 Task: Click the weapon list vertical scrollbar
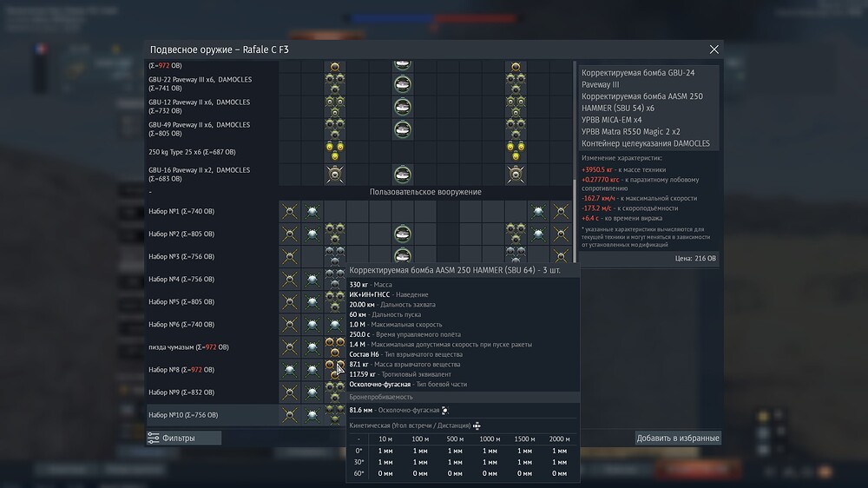[575, 221]
